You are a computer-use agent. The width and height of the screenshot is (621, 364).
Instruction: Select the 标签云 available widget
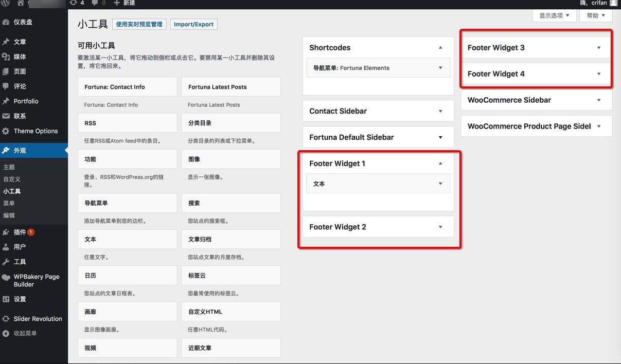[x=231, y=276]
